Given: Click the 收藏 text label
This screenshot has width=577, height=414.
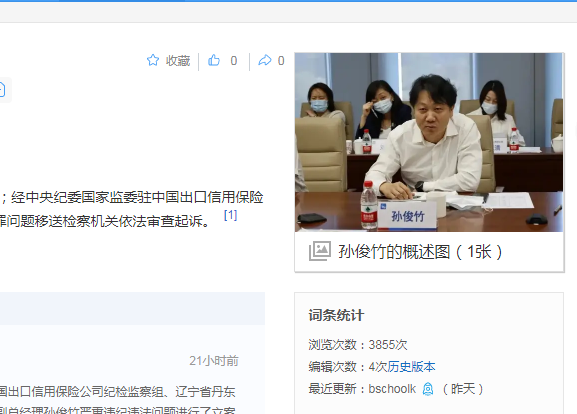Looking at the screenshot, I should tap(178, 61).
